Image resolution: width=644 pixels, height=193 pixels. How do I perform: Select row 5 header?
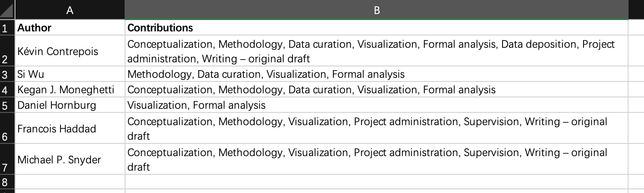5,106
